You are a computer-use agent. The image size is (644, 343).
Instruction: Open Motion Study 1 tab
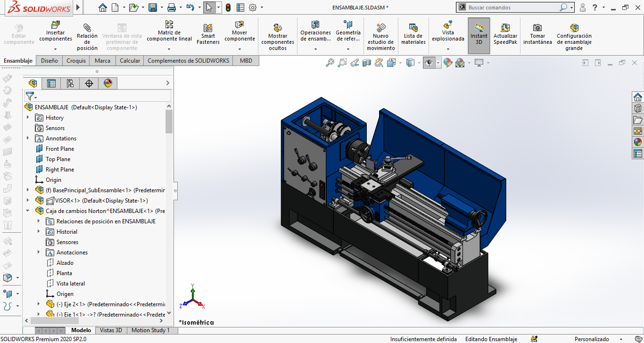click(150, 330)
